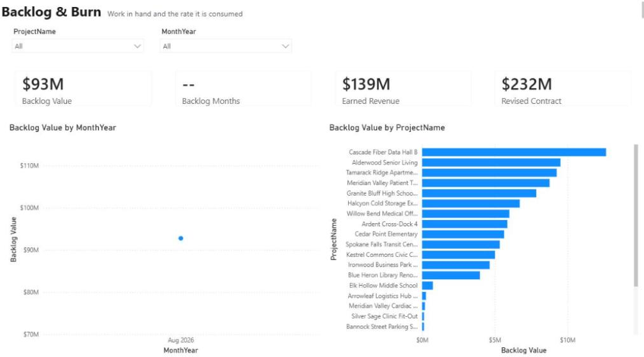Click the Tamarack Ridge Apartments bar
This screenshot has height=357, width=644.
pyautogui.click(x=489, y=173)
